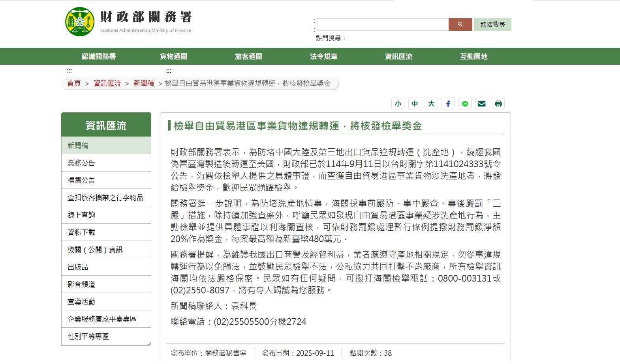620x364 pixels.
Task: Open 機關(公開)資訊 sidebar item
Action: point(106,250)
